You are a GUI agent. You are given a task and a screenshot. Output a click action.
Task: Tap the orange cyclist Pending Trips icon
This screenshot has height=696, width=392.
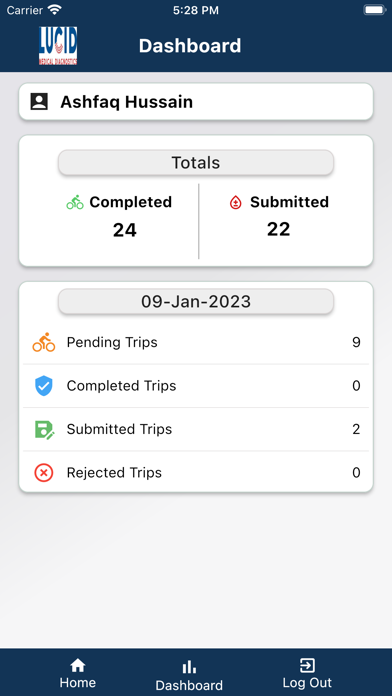pyautogui.click(x=44, y=342)
